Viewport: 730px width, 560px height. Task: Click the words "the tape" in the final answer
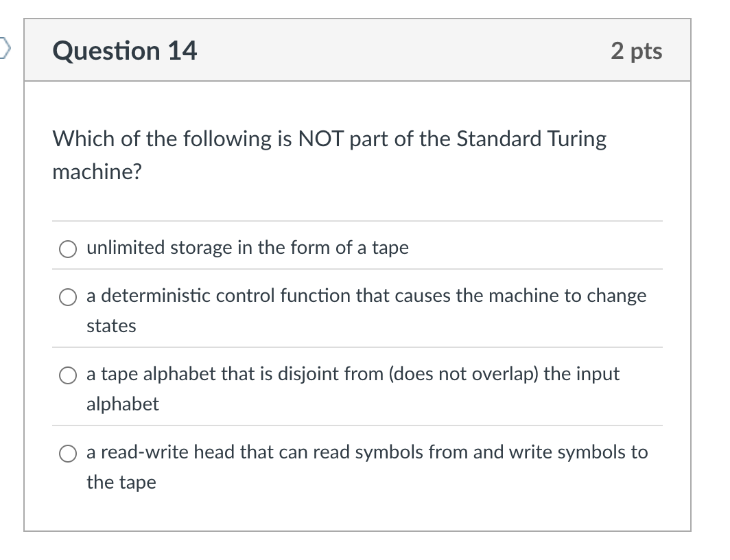121,482
